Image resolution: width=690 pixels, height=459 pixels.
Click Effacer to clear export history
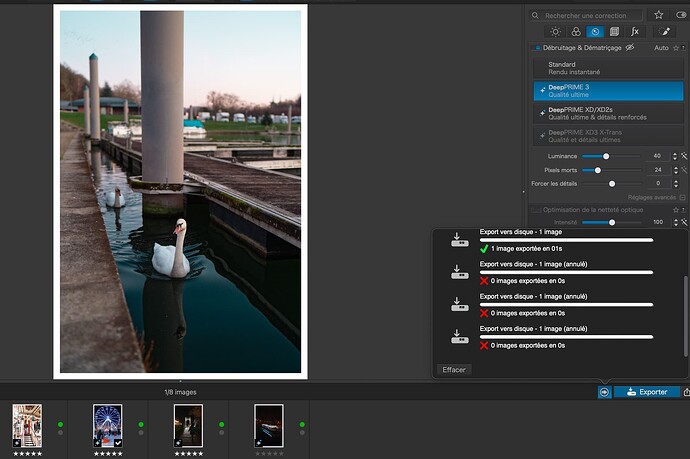click(x=454, y=369)
